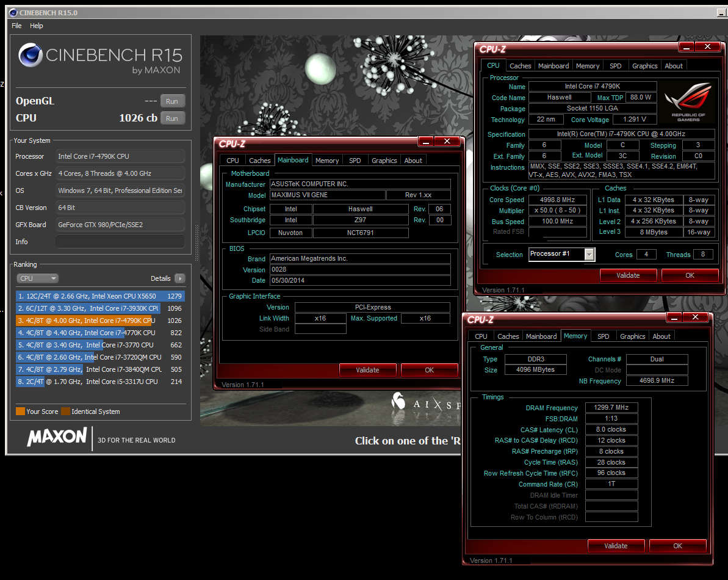Open Caches tab in Mainboard CPU-Z window

click(259, 160)
